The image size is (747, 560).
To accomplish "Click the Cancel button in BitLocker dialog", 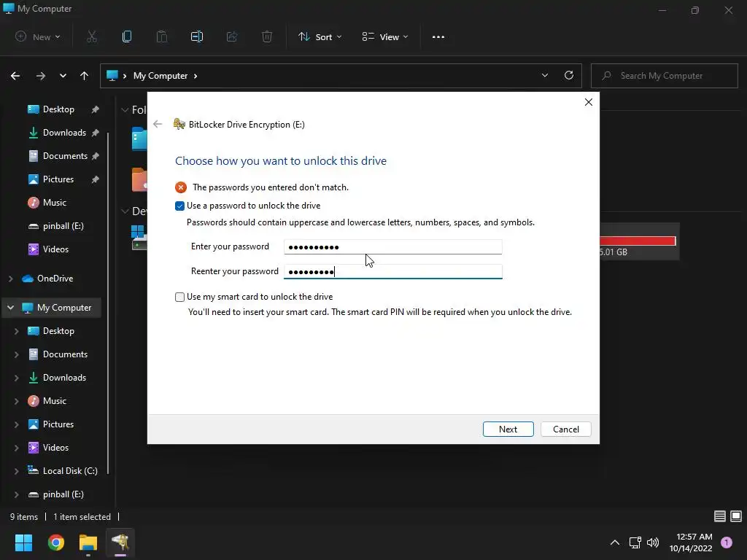I will pyautogui.click(x=566, y=429).
